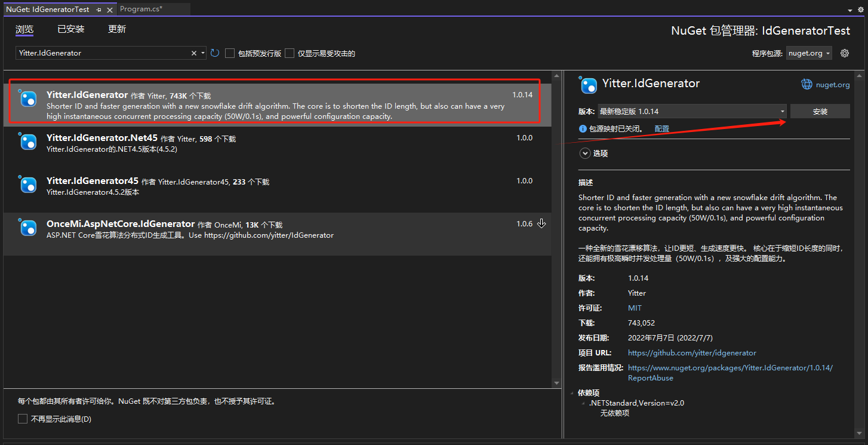
Task: Close the NuGet: IdGeneratorTest tab
Action: (x=110, y=10)
